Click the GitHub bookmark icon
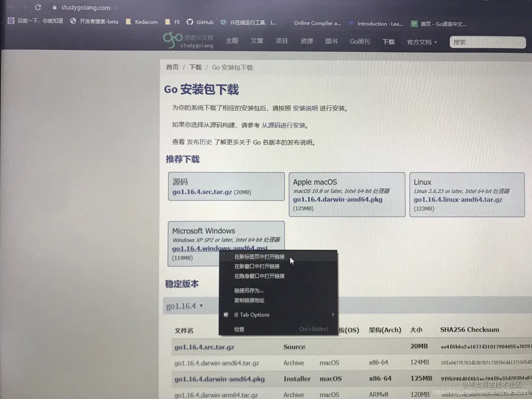Image resolution: width=532 pixels, height=399 pixels. pos(190,22)
